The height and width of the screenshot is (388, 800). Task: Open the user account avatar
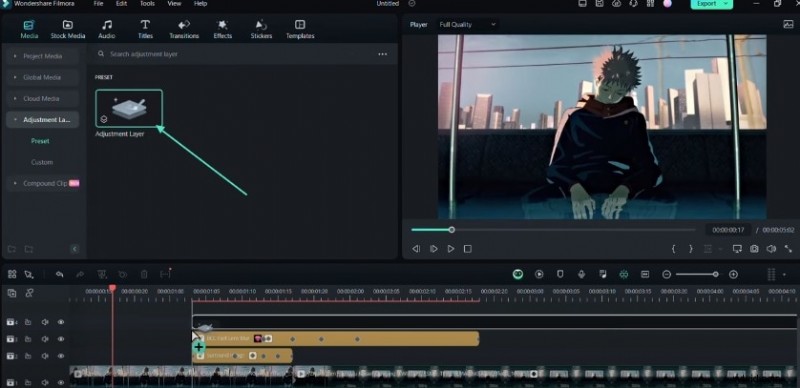(667, 4)
